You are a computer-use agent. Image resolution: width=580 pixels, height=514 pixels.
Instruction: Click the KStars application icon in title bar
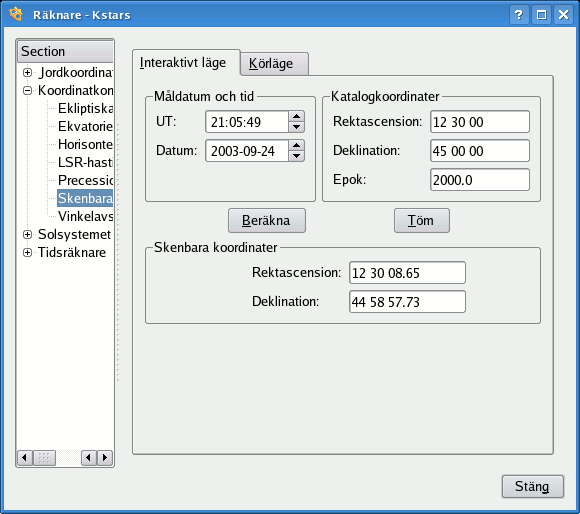click(x=16, y=14)
